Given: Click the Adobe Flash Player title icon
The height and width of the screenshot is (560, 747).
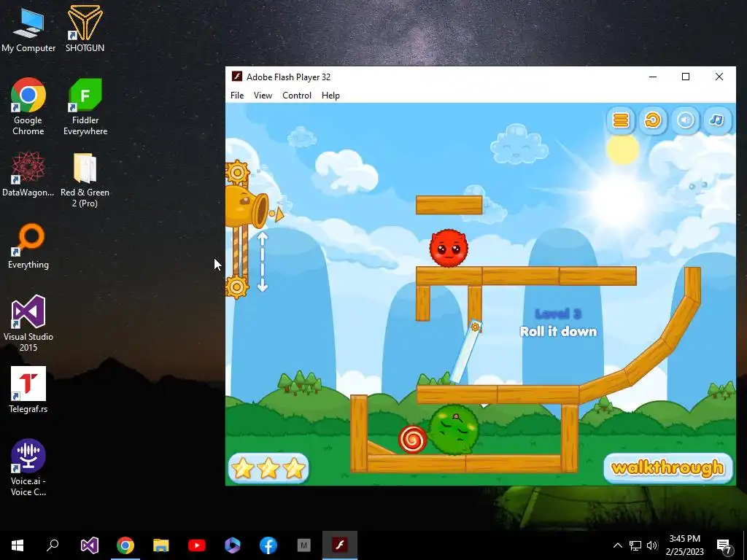Looking at the screenshot, I should (x=237, y=77).
